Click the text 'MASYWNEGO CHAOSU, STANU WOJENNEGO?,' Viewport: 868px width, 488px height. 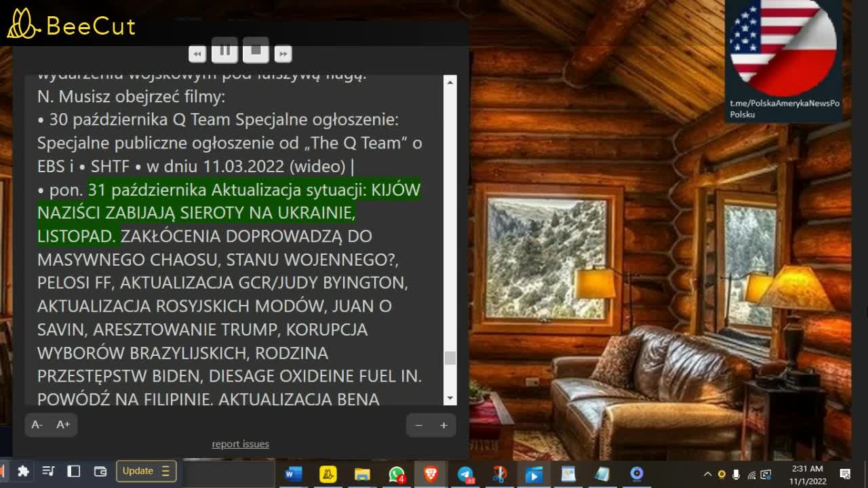click(x=218, y=260)
